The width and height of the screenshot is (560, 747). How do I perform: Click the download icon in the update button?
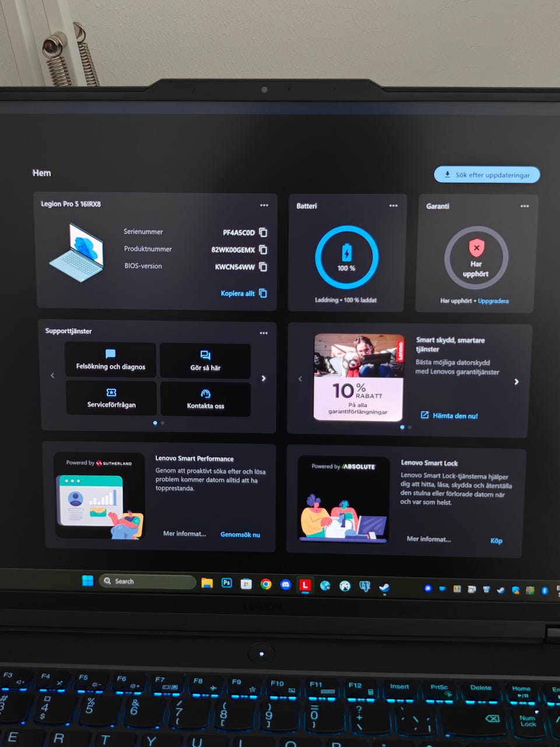[447, 174]
